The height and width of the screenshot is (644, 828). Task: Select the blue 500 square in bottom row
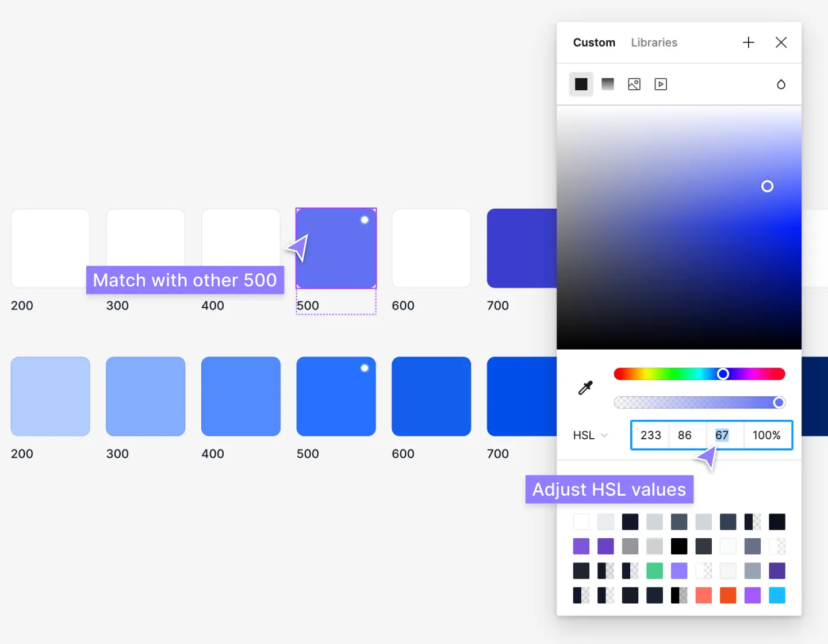tap(336, 396)
